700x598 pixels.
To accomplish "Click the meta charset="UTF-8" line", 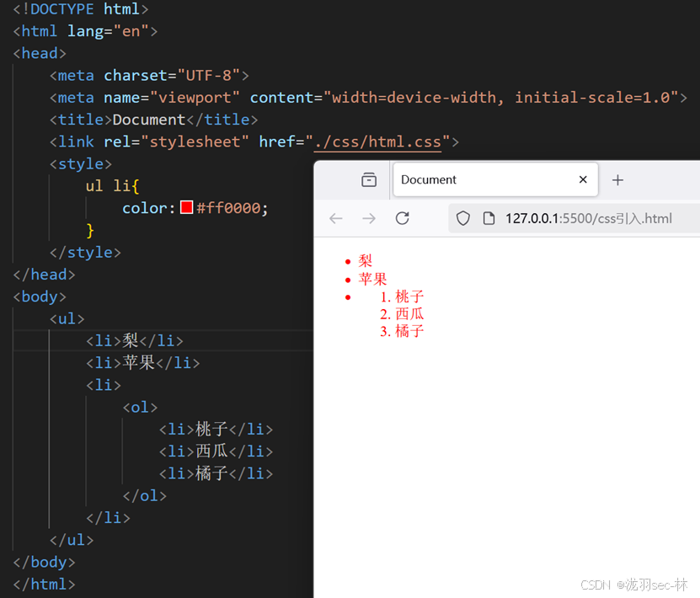I will click(x=149, y=76).
